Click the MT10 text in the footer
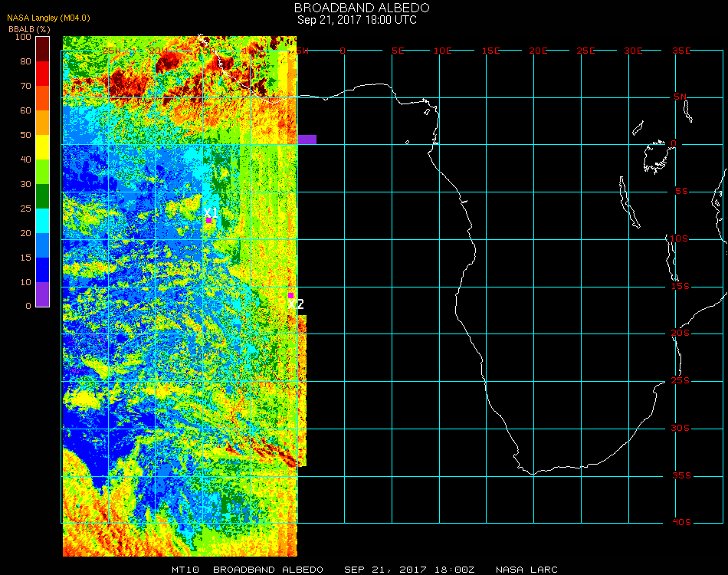 point(186,570)
